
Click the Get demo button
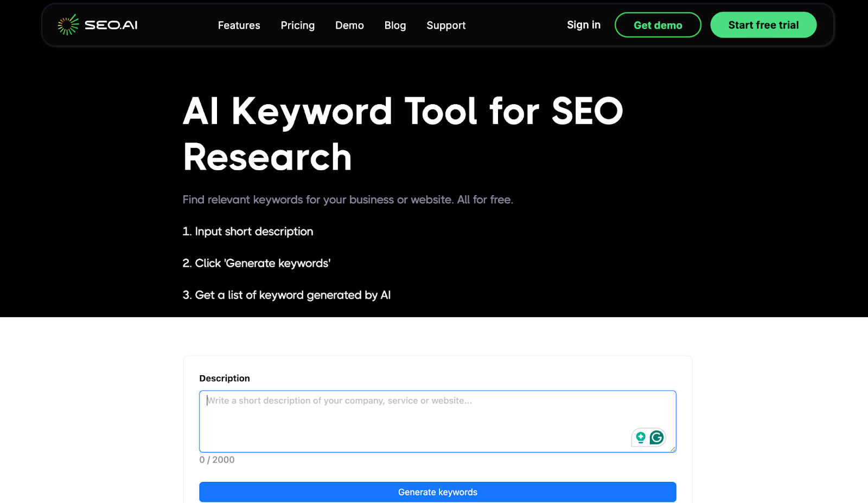click(x=658, y=25)
